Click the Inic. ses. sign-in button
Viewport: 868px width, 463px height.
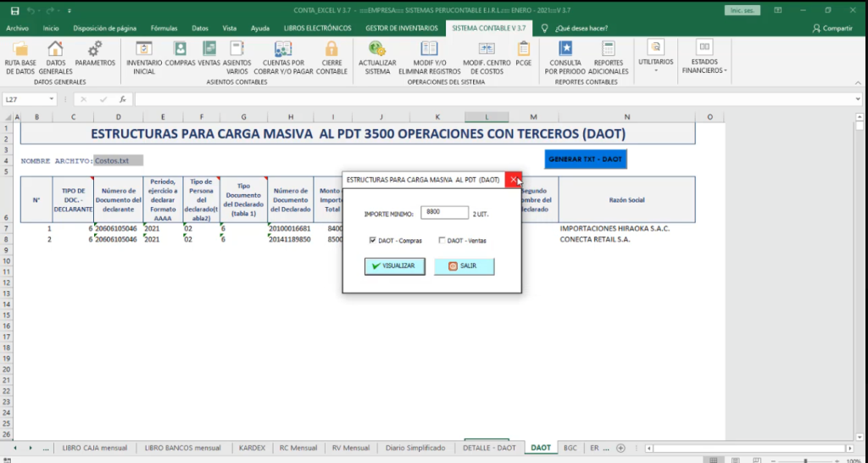pos(742,10)
